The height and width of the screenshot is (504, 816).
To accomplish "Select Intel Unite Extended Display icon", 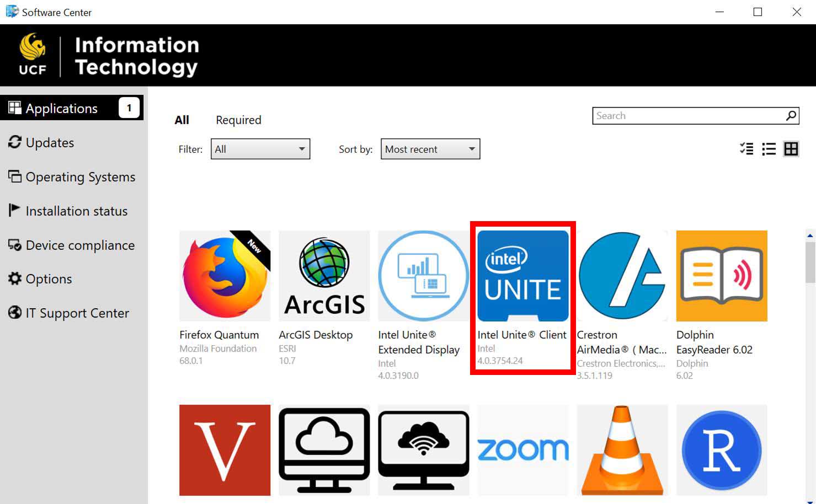I will coord(424,276).
